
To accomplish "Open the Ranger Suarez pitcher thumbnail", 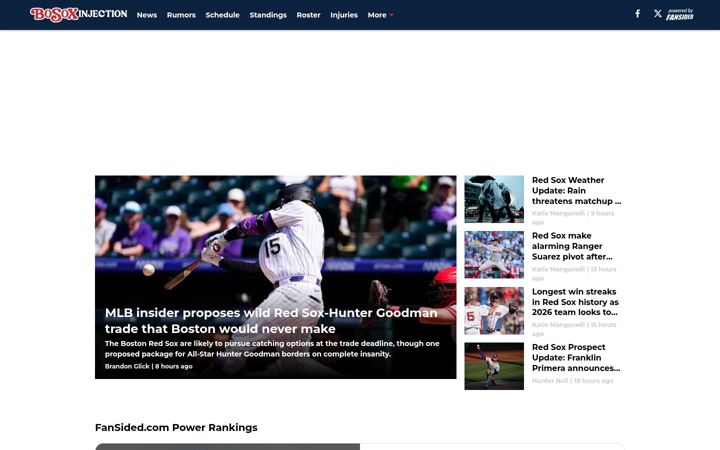I will coord(494,254).
